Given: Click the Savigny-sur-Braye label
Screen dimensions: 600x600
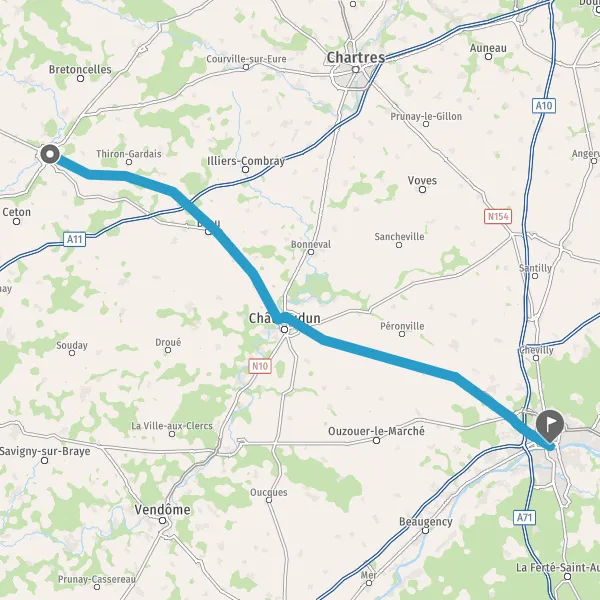Looking at the screenshot, I should coord(45,451).
